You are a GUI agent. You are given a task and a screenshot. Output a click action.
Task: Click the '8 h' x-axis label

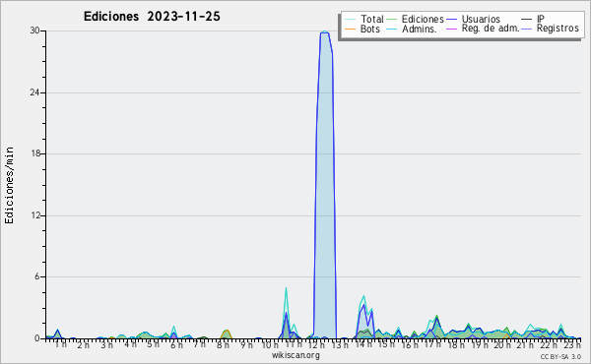coord(223,344)
